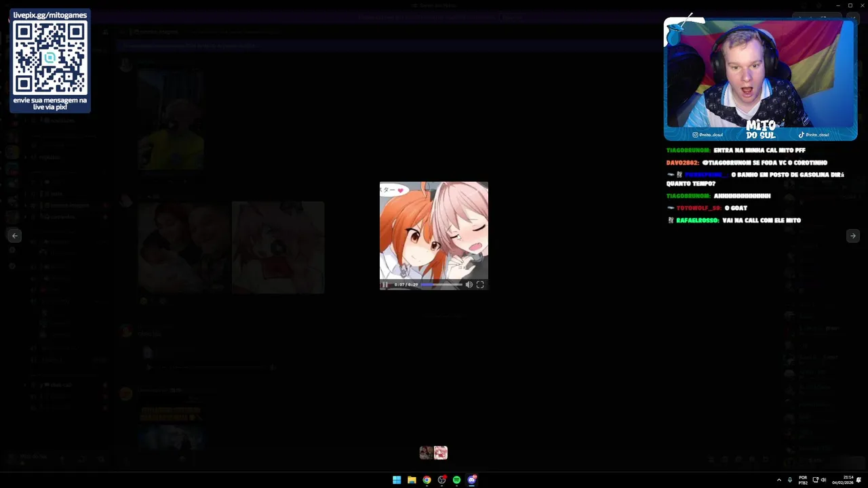The image size is (868, 488).
Task: Open the clock showing 21:14
Action: 843,480
